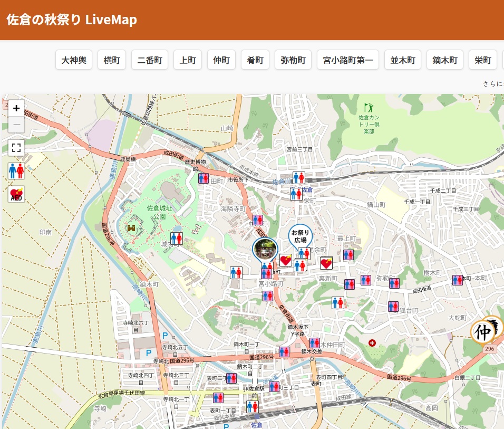The height and width of the screenshot is (429, 504).
Task: Zoom out with the minus button
Action: click(16, 125)
